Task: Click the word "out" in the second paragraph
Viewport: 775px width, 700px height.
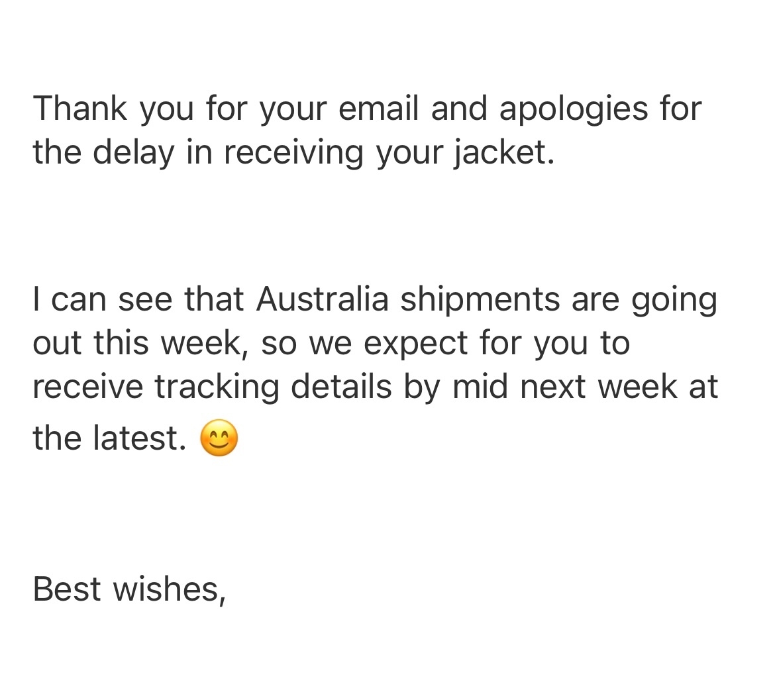Action: (x=58, y=344)
